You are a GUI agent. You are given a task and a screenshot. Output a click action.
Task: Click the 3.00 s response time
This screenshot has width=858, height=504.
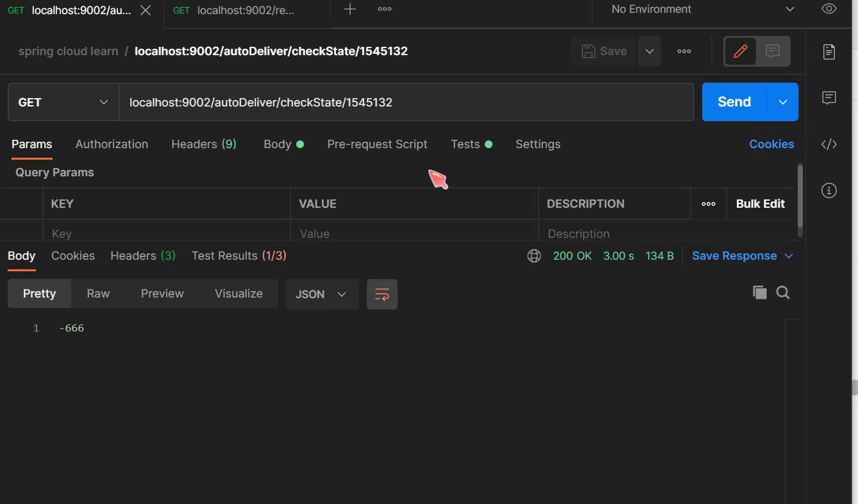pos(619,256)
